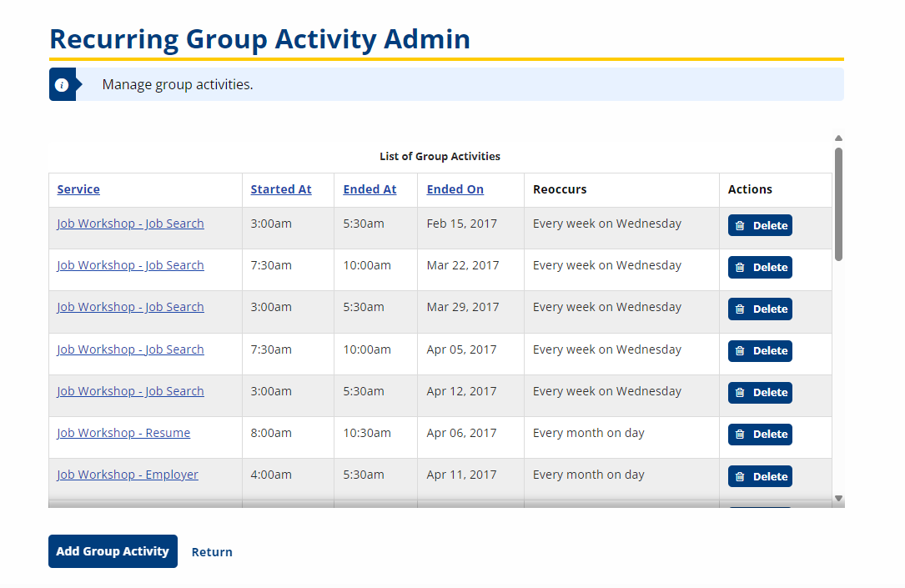Click trash icon for Mar 22, 2017 activity
Viewport: 905px width, 588px height.
[x=740, y=268]
